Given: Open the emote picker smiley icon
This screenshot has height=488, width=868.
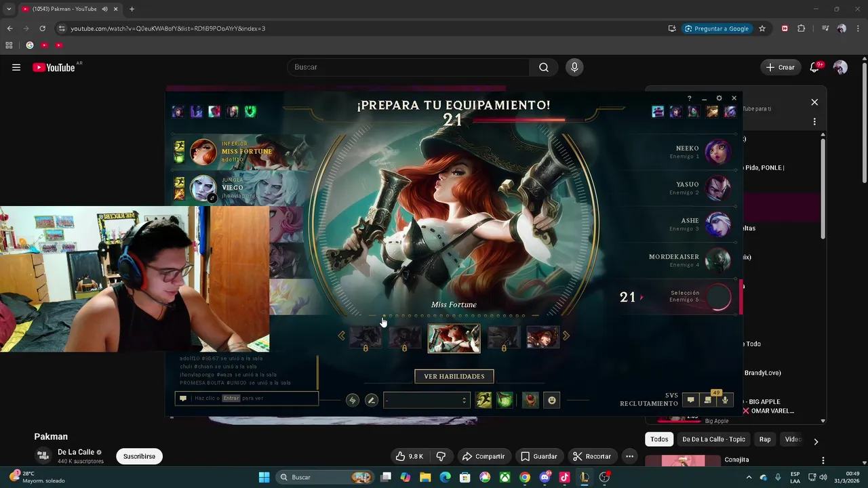Looking at the screenshot, I should [x=552, y=401].
